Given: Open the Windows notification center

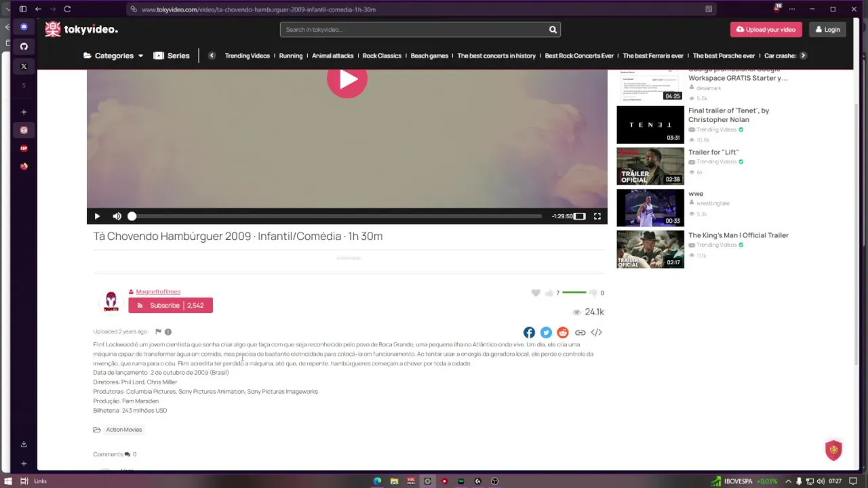Looking at the screenshot, I should (x=853, y=481).
